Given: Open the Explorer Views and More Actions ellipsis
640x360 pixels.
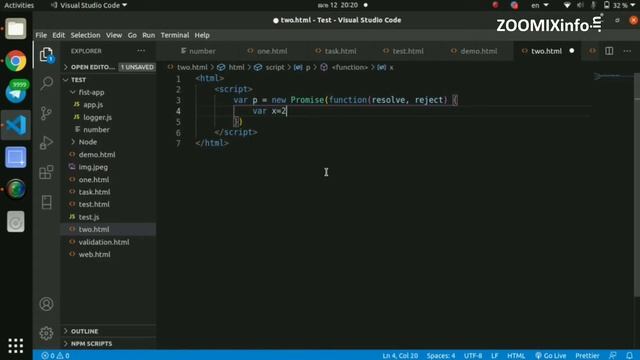Looking at the screenshot, I should (141, 51).
